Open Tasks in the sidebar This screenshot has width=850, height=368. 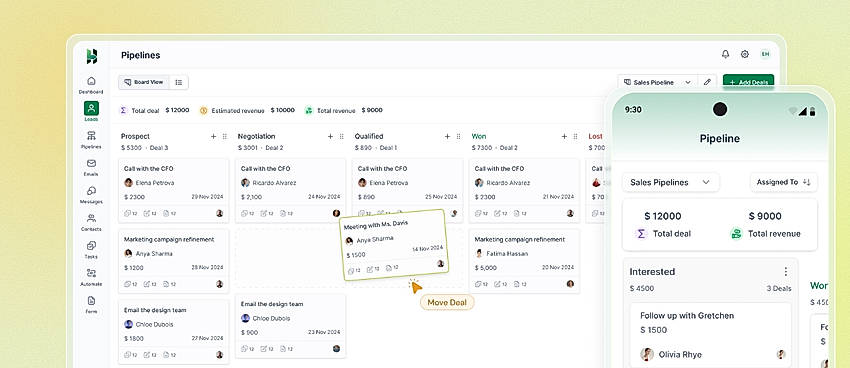[x=91, y=250]
